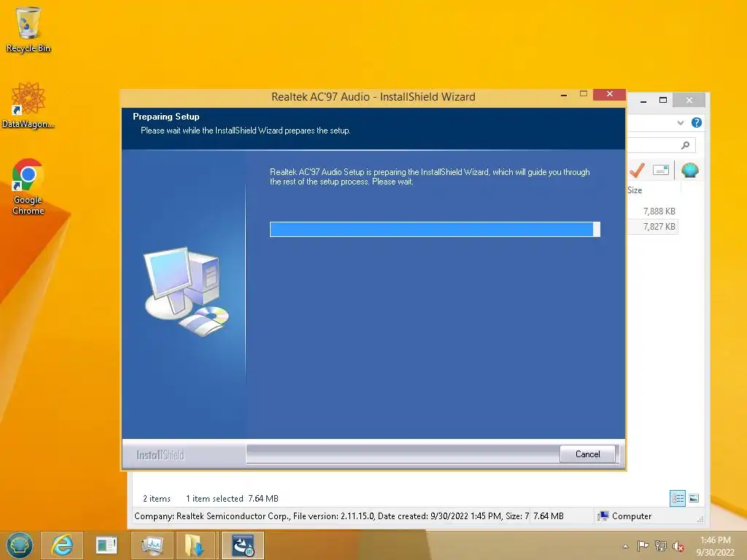
Task: Click the '1 item selected 7.64 MB' status text
Action: [x=232, y=499]
